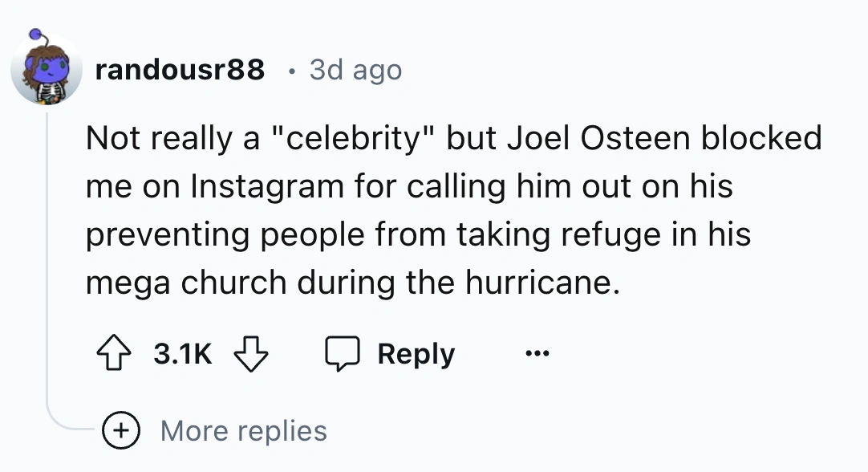The image size is (868, 472).
Task: Click the speech bubble reply icon
Action: click(x=342, y=354)
